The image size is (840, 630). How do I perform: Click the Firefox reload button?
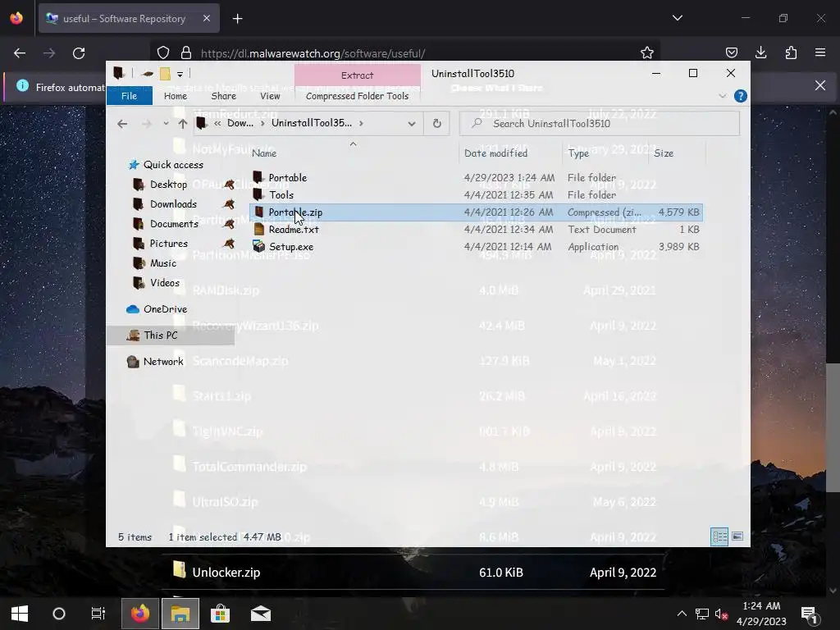coord(79,53)
